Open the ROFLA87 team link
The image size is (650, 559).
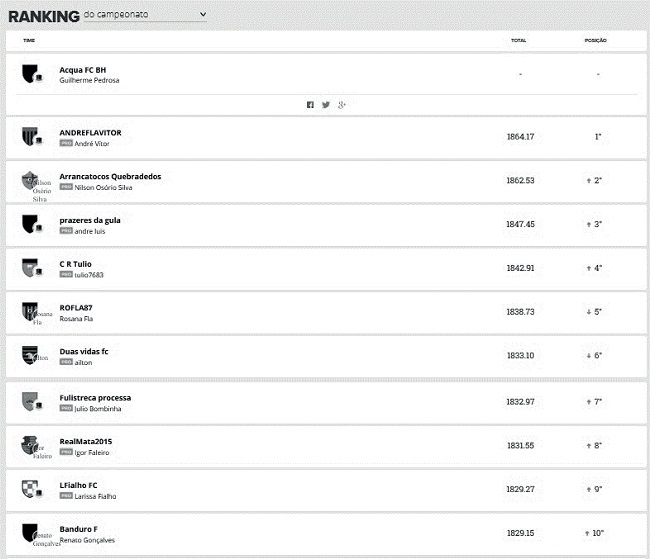click(x=76, y=307)
